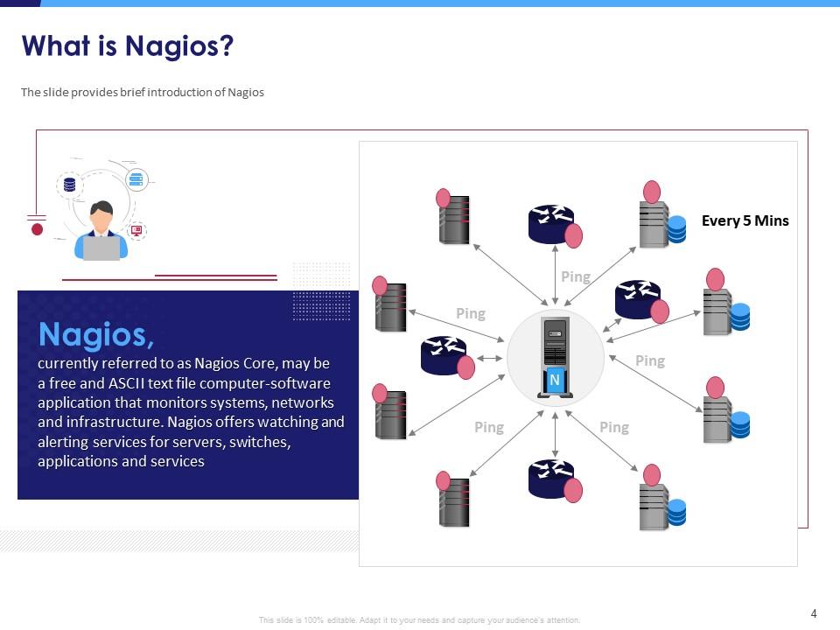Select the "What is Nagios?" slide title
Screen dimensions: 840x630
pos(128,45)
